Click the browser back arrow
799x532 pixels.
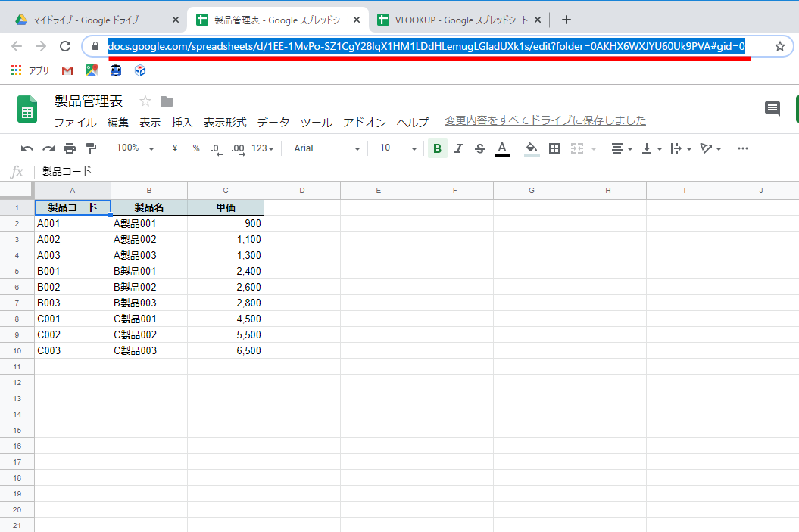(x=17, y=46)
